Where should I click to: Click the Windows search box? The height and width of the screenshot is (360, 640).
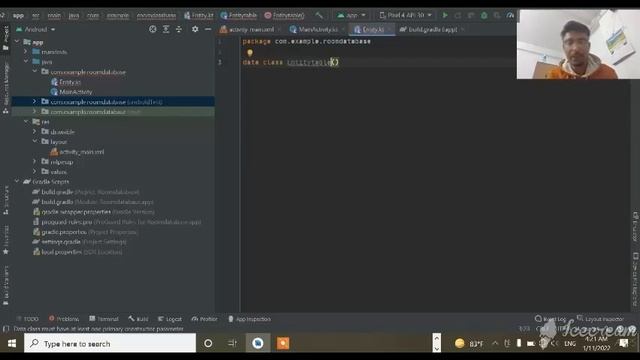(x=110, y=343)
